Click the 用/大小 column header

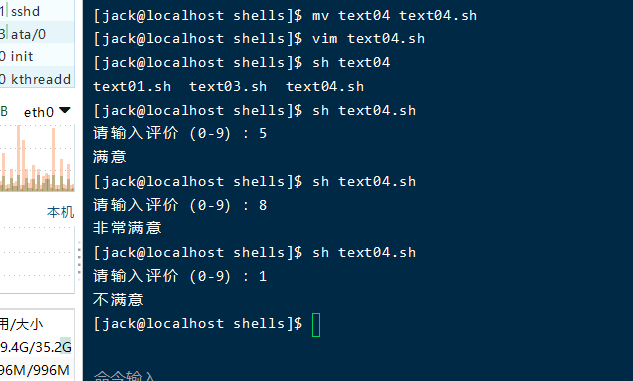22,324
